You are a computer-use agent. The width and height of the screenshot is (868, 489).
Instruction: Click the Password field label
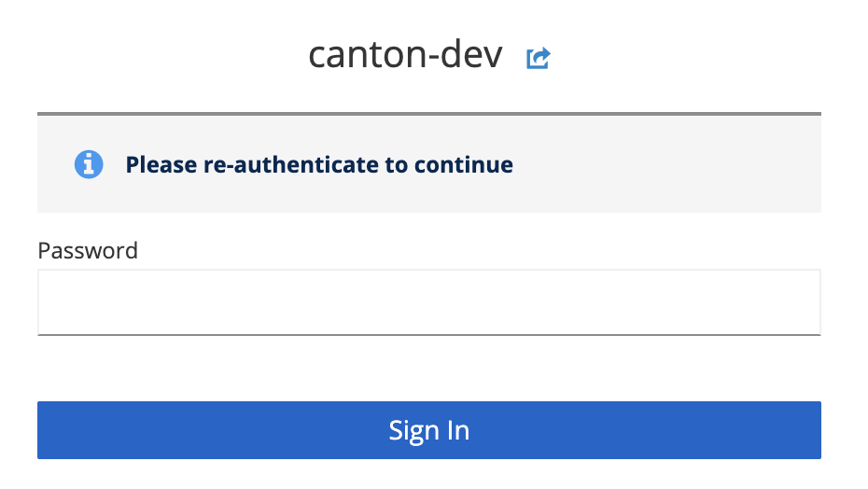88,250
